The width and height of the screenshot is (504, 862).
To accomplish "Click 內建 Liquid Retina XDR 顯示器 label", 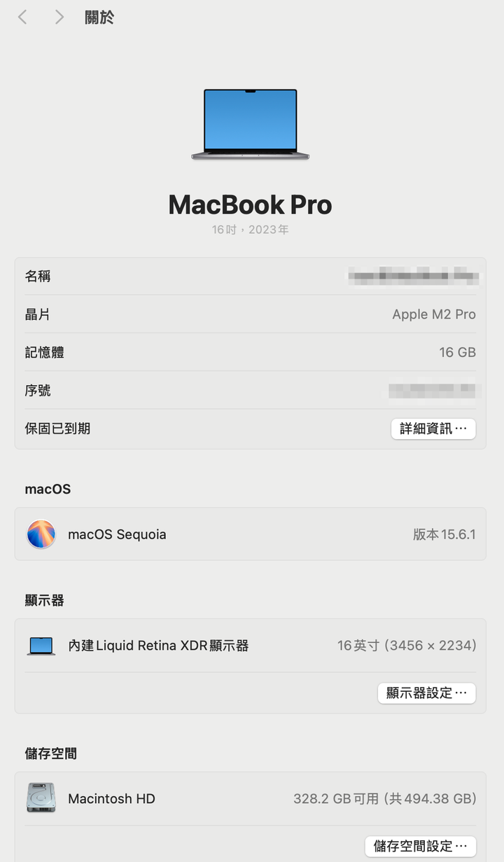I will (158, 646).
